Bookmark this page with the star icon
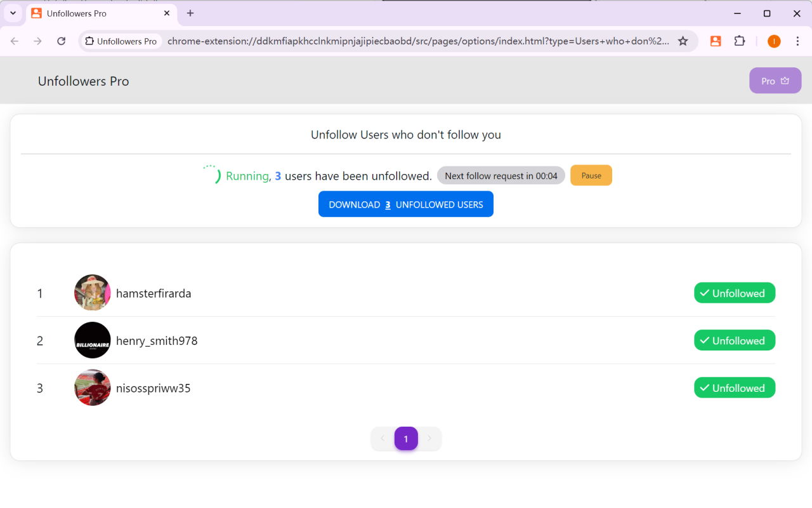Viewport: 812px width, 508px height. click(683, 41)
